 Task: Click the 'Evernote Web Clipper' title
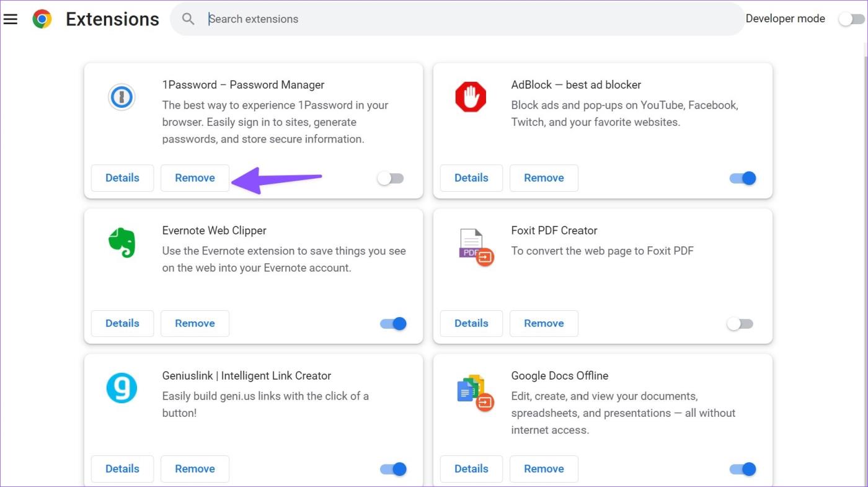pos(214,231)
